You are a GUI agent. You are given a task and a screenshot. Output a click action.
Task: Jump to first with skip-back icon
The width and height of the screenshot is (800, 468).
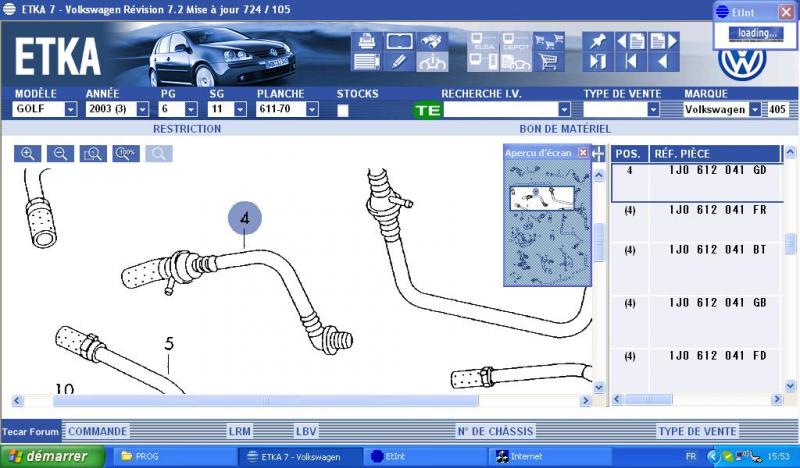[x=631, y=62]
